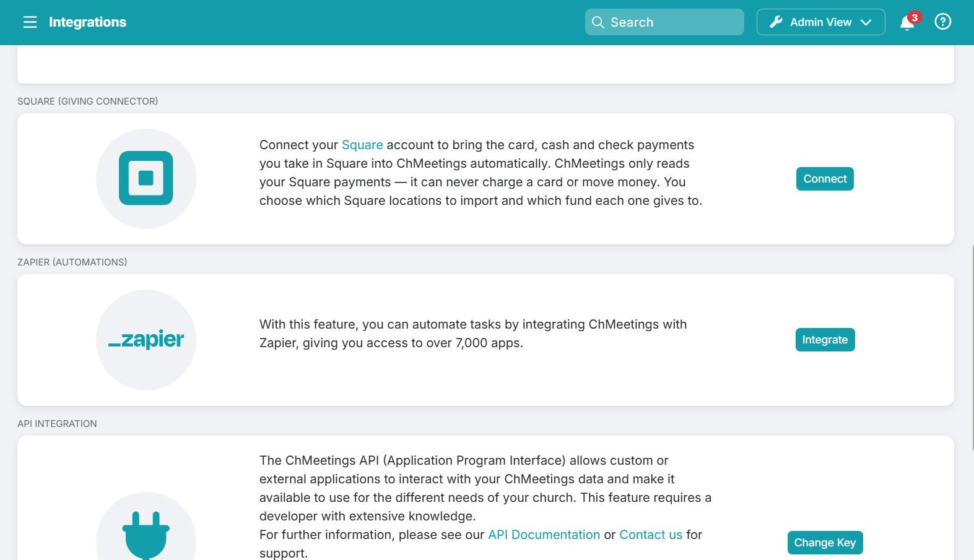Click the search magnifier icon
Screen dimensions: 974x560
pos(598,22)
